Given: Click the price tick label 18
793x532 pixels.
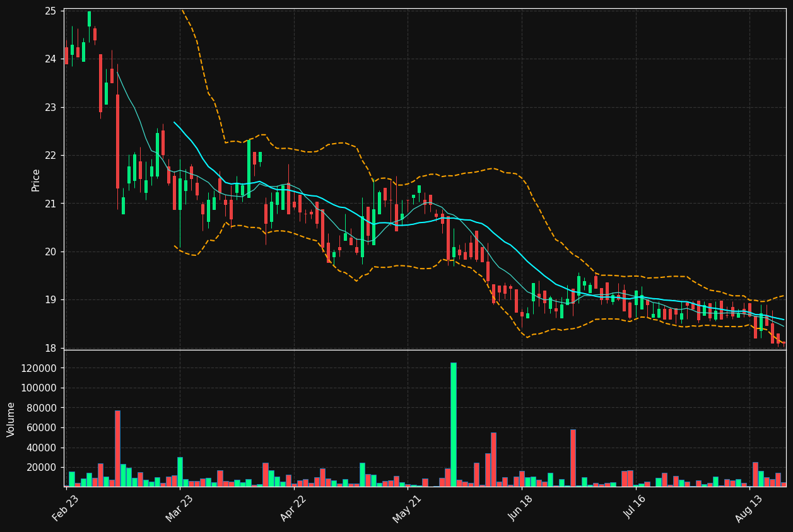Looking at the screenshot, I should click(x=50, y=349).
